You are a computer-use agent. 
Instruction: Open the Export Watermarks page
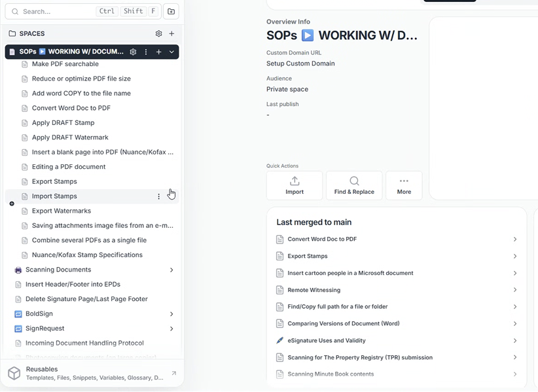pyautogui.click(x=62, y=211)
